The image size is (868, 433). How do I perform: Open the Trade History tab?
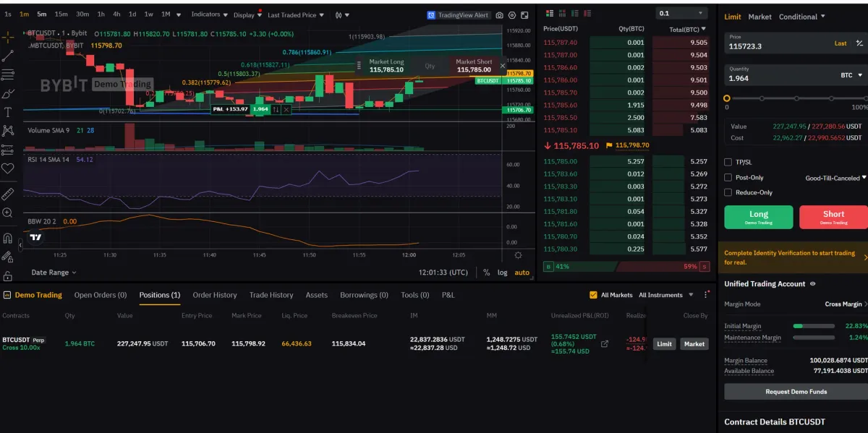271,295
